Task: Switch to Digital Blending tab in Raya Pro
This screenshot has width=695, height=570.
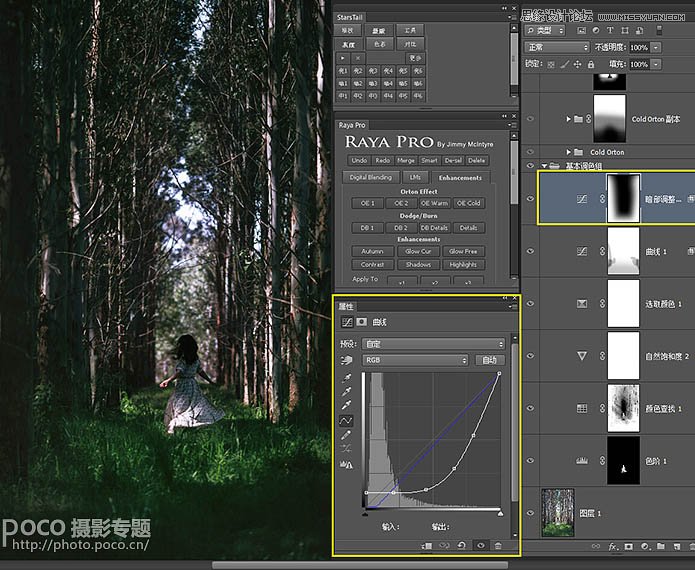Action: 371,177
